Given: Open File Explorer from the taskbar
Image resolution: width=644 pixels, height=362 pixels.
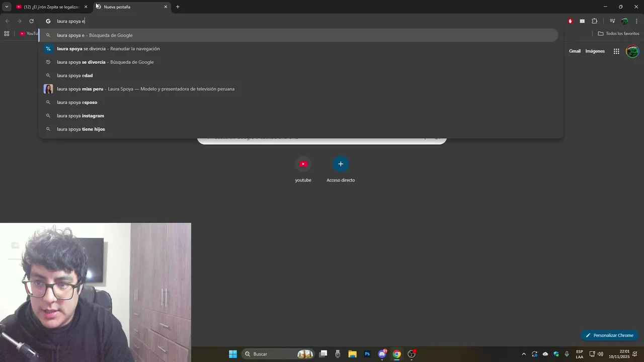Looking at the screenshot, I should pyautogui.click(x=352, y=354).
